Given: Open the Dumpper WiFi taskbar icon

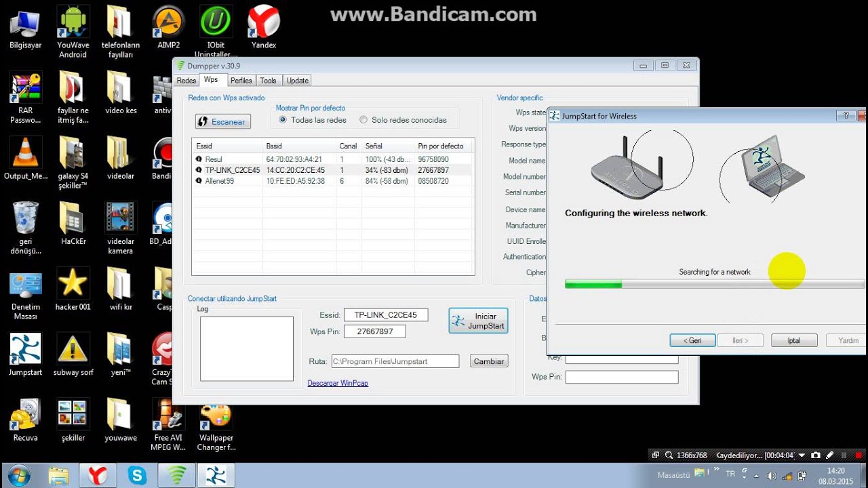Looking at the screenshot, I should [177, 475].
